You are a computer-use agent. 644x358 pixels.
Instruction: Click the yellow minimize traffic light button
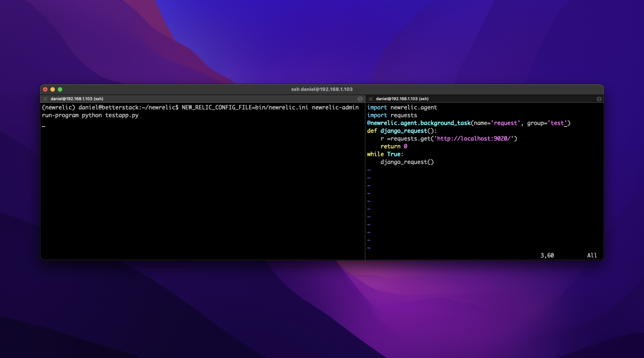pos(52,89)
